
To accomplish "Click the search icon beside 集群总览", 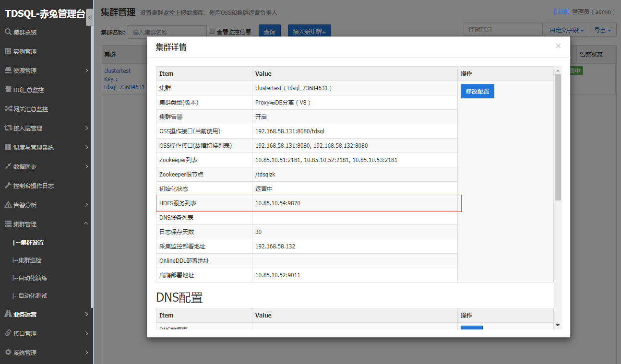I will click(x=8, y=32).
